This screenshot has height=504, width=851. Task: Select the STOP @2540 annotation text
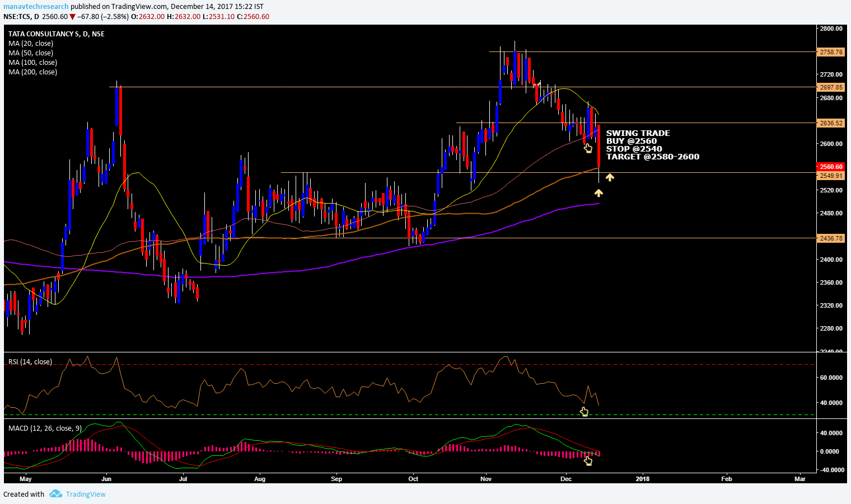coord(634,149)
